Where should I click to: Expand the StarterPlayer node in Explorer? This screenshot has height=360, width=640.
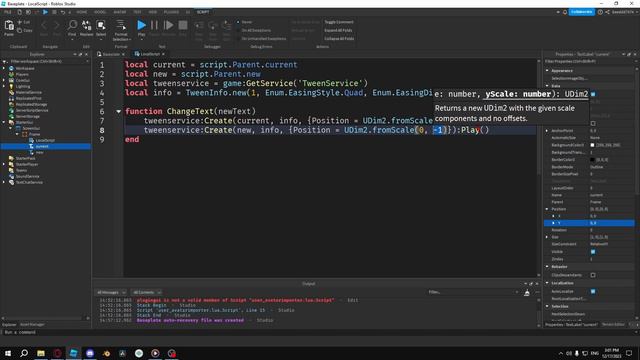coord(4,164)
